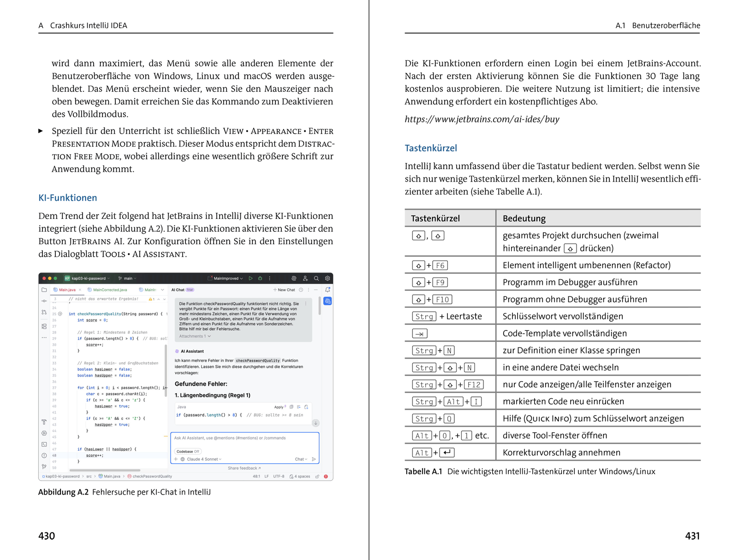The width and height of the screenshot is (738, 560).
Task: Expand the Attachments 1 section
Action: pos(195,336)
